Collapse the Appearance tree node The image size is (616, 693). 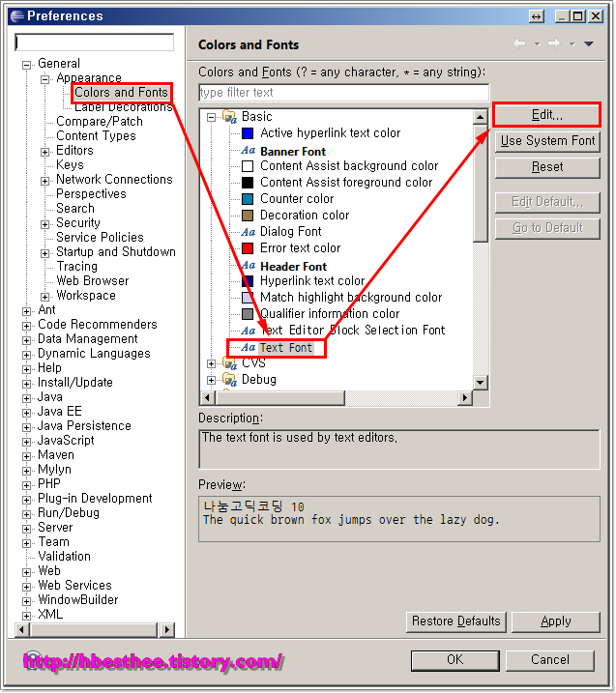coord(44,79)
